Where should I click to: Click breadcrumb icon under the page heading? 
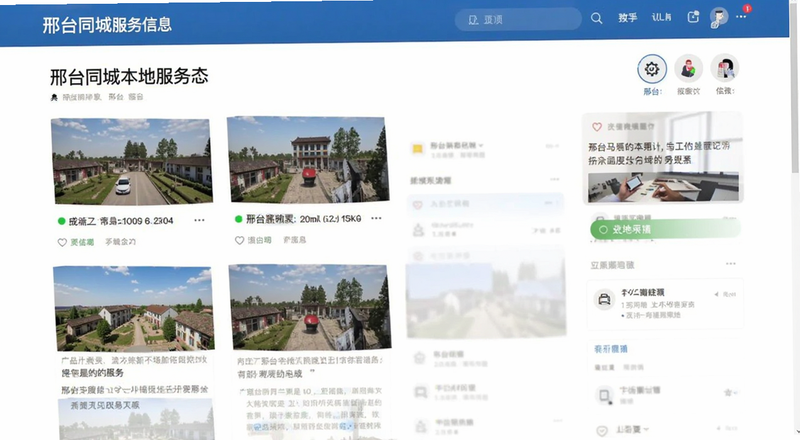pyautogui.click(x=54, y=97)
